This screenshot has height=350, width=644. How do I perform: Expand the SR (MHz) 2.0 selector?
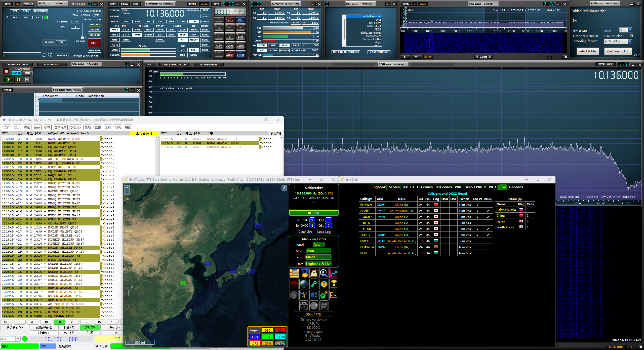click(x=76, y=22)
